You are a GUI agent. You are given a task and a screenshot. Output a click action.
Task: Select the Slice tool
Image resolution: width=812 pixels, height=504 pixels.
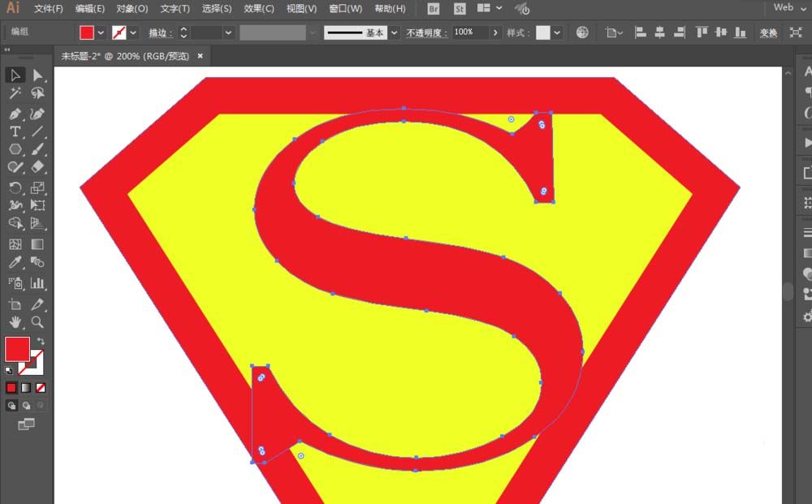pyautogui.click(x=37, y=304)
